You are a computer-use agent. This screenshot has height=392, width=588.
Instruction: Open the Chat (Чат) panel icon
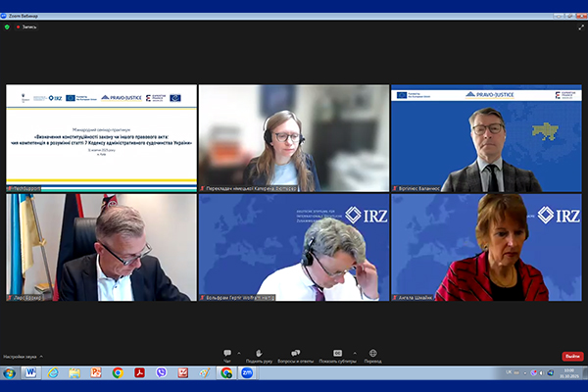226,353
